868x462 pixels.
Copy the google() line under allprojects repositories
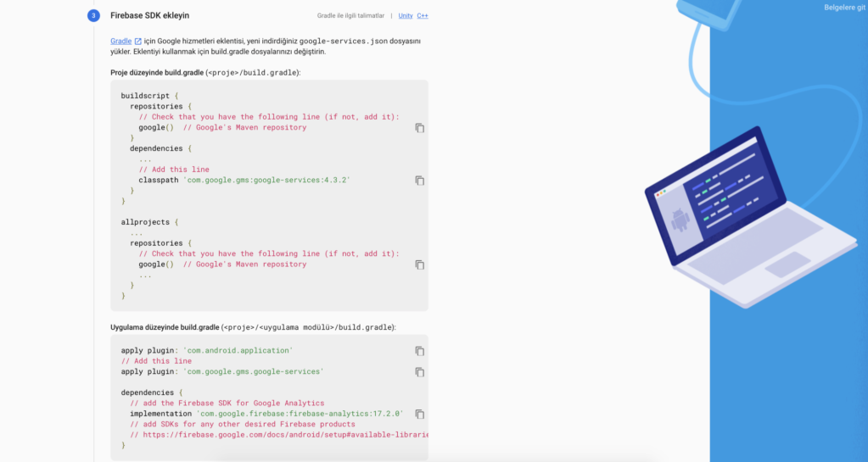coord(420,264)
